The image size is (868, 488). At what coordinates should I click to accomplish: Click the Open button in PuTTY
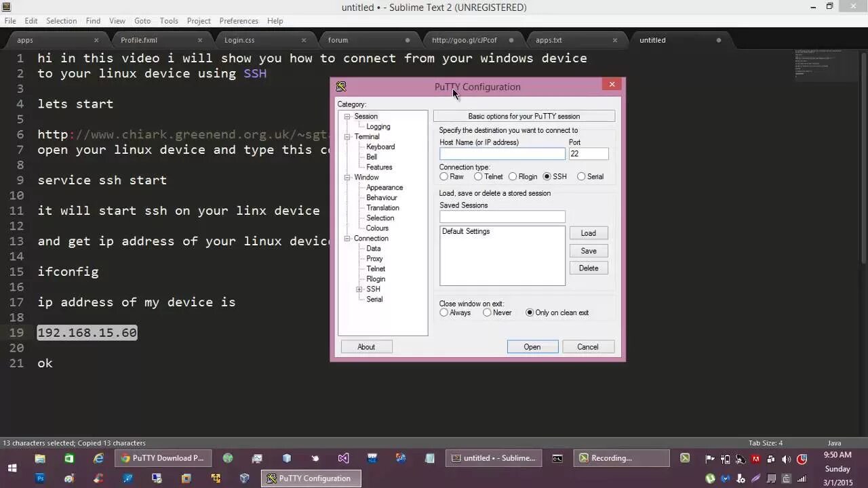click(x=532, y=347)
